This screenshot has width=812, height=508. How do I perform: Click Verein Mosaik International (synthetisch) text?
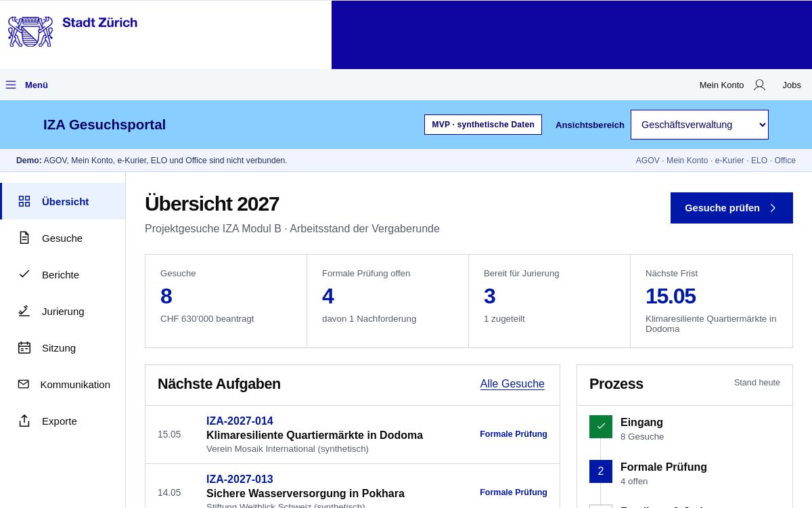click(x=288, y=448)
